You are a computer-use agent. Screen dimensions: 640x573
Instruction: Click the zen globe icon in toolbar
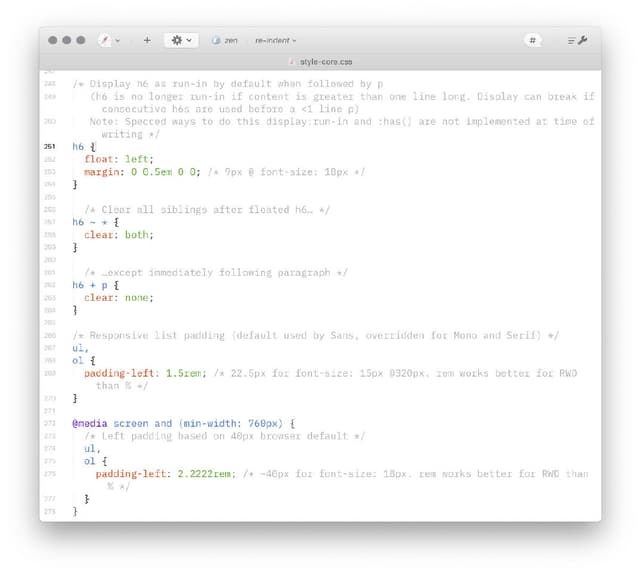point(216,40)
